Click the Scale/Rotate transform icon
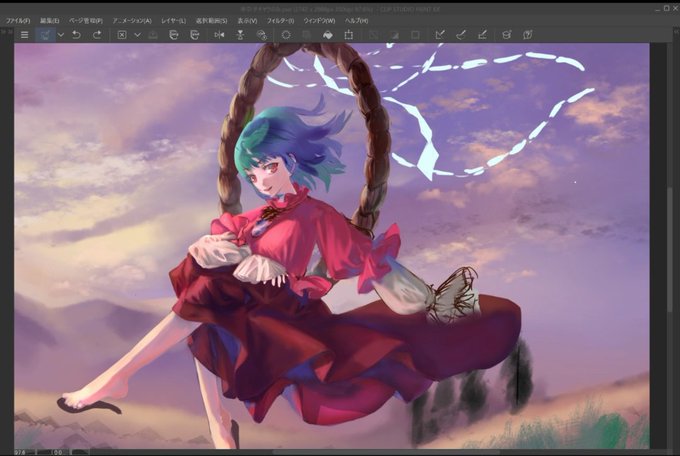 pos(349,35)
